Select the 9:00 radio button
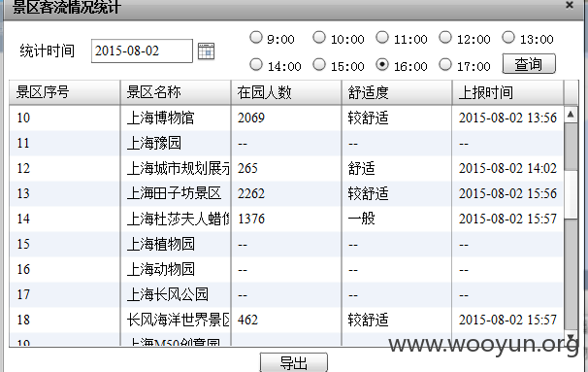 (x=256, y=37)
